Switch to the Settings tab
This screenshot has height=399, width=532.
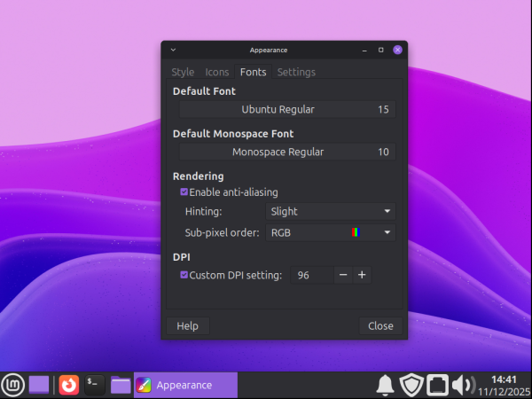click(296, 72)
